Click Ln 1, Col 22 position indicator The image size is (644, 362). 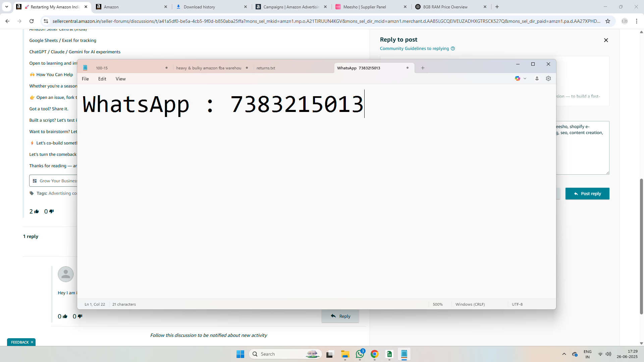point(95,304)
